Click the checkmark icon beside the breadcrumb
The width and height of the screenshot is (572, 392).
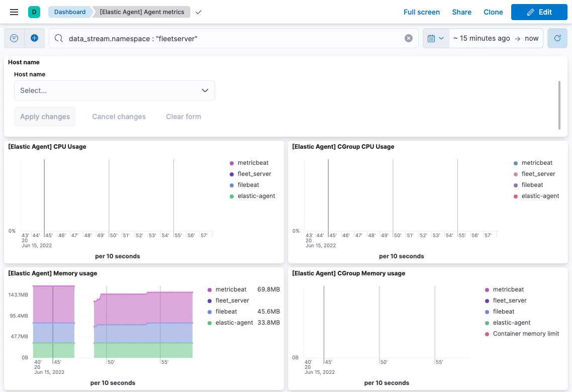pos(198,12)
